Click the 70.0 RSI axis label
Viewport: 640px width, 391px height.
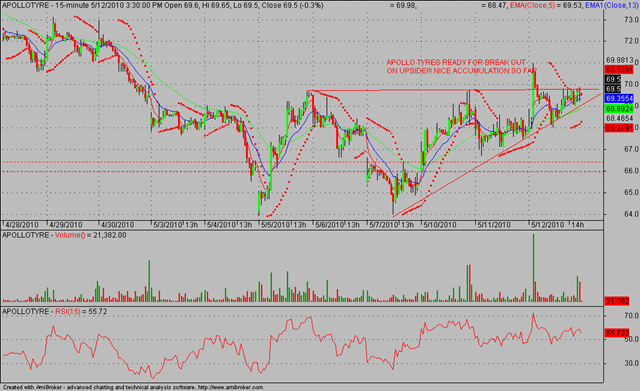pyautogui.click(x=631, y=315)
